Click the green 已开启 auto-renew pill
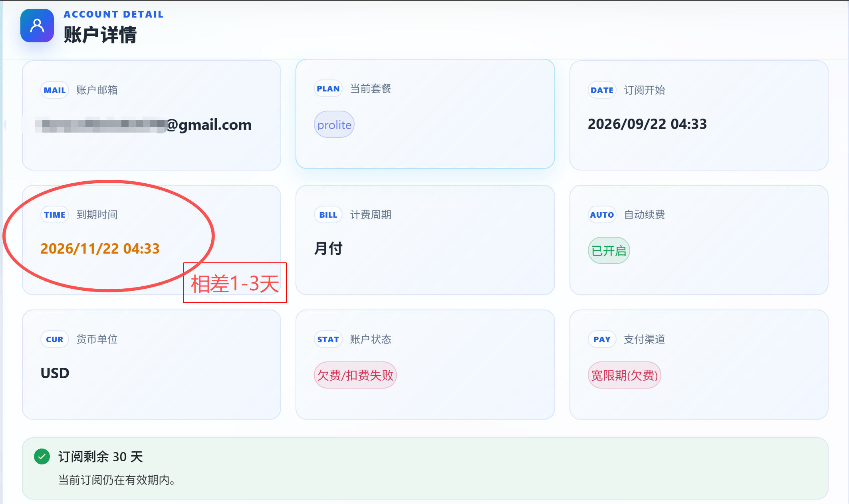Image resolution: width=849 pixels, height=504 pixels. pyautogui.click(x=609, y=251)
